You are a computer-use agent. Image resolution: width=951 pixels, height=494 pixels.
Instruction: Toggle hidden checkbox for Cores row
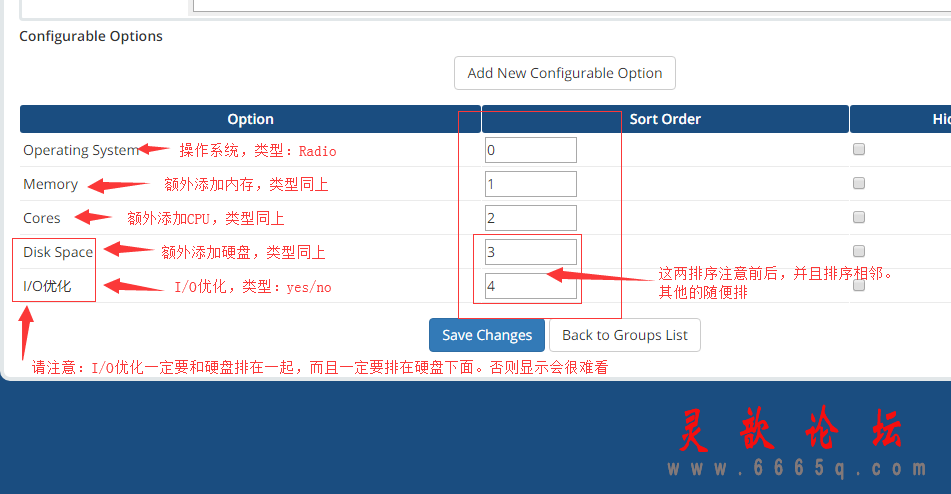(x=859, y=217)
